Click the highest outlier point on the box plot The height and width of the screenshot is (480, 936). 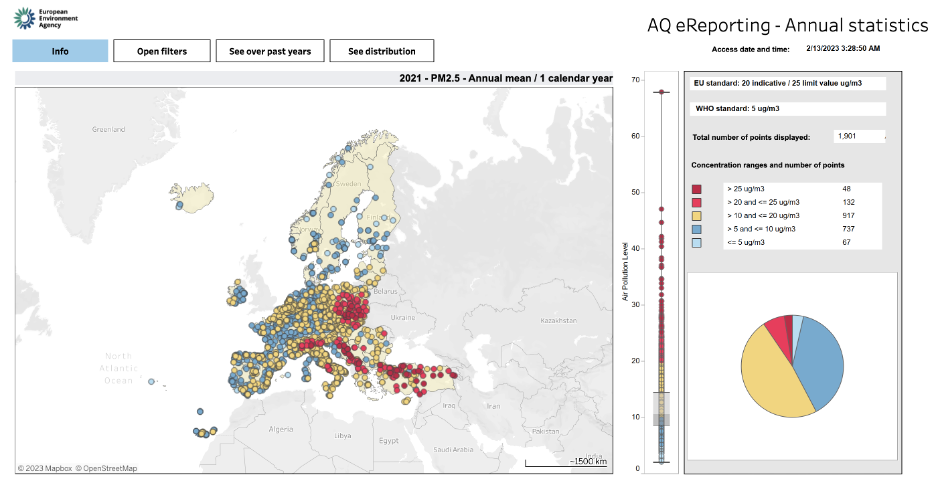point(661,92)
